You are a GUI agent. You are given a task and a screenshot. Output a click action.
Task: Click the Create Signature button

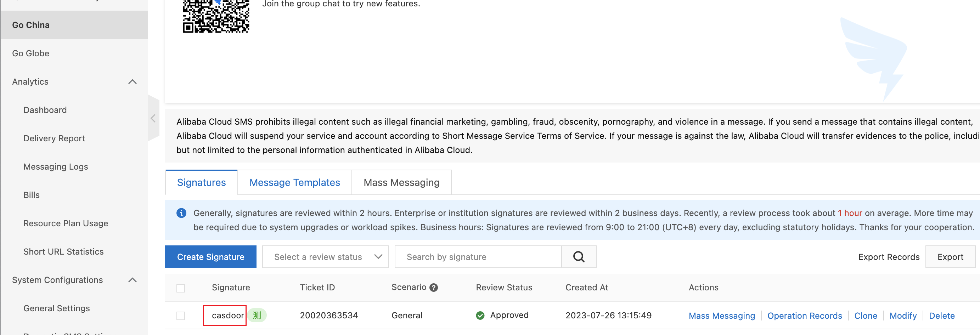[210, 257]
